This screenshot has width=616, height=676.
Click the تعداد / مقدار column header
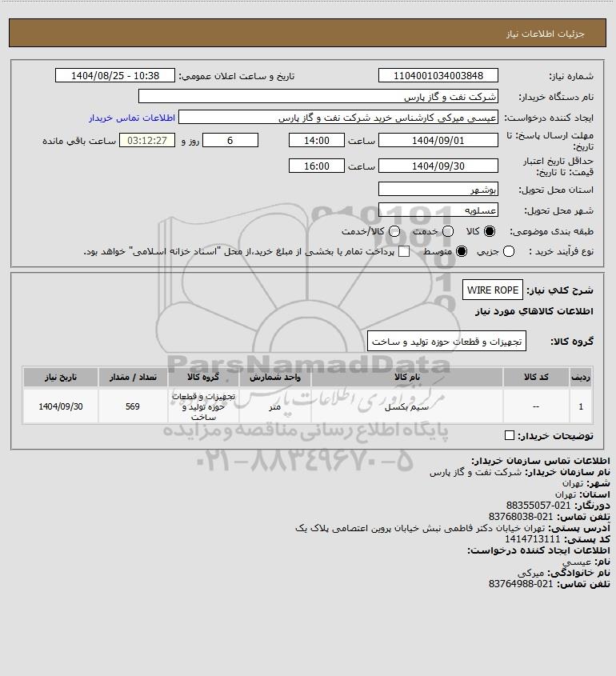click(133, 378)
